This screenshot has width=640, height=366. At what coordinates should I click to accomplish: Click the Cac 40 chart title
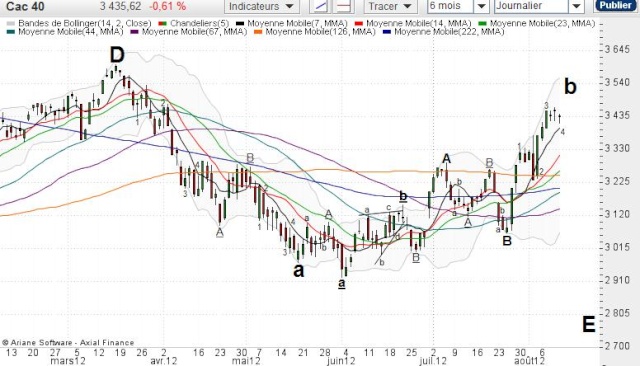(x=25, y=6)
